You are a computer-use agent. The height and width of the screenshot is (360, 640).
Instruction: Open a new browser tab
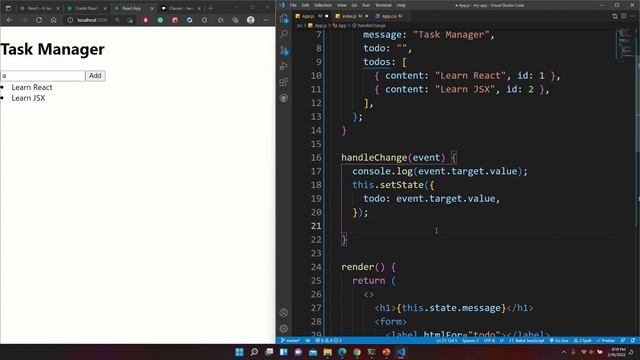[x=211, y=8]
